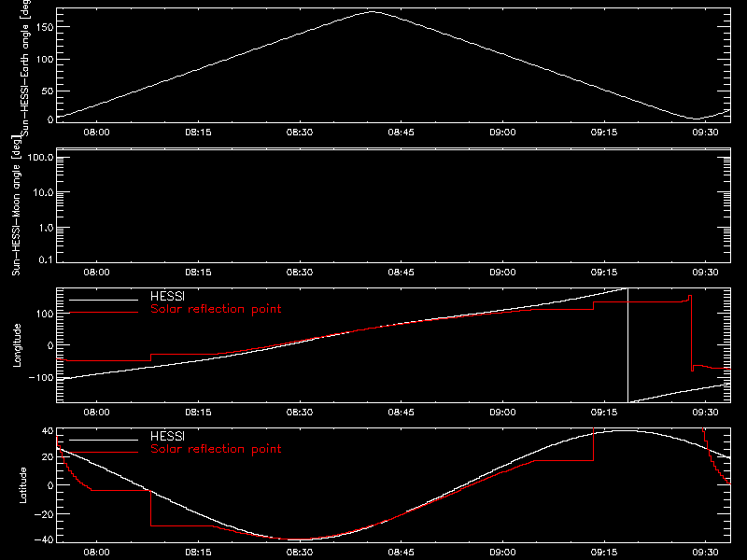Click 08:30 under the Moon angle plot
747x560 pixels.
(300, 273)
